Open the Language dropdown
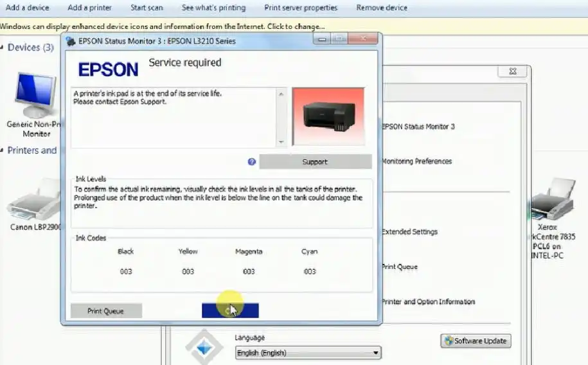The width and height of the screenshot is (588, 365). [308, 353]
